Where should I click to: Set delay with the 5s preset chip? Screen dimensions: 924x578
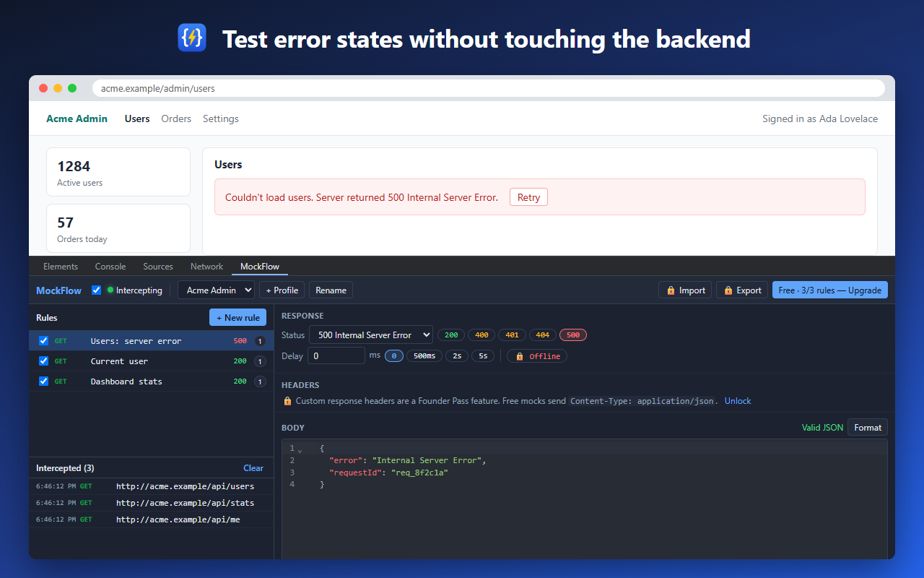point(483,356)
